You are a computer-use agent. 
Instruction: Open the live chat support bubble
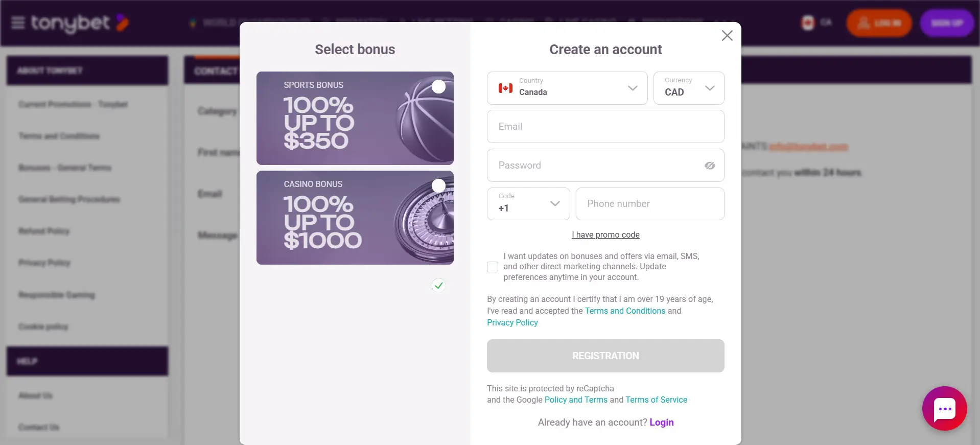pos(944,408)
